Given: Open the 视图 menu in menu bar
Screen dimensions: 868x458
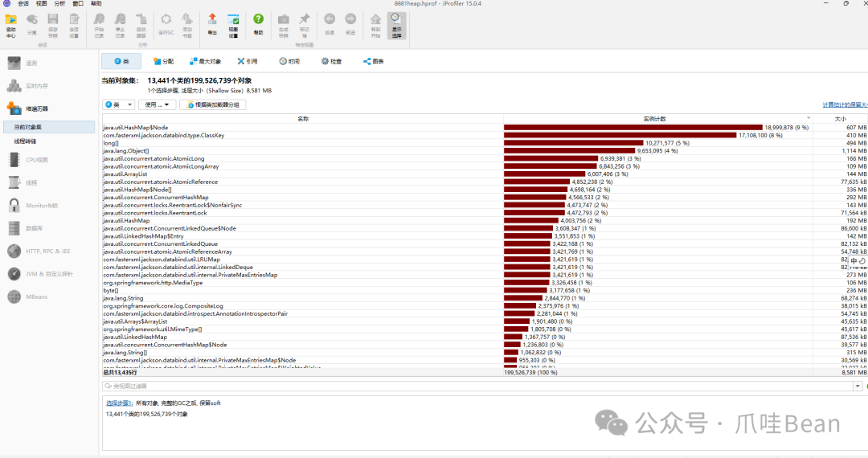Looking at the screenshot, I should coord(42,3).
